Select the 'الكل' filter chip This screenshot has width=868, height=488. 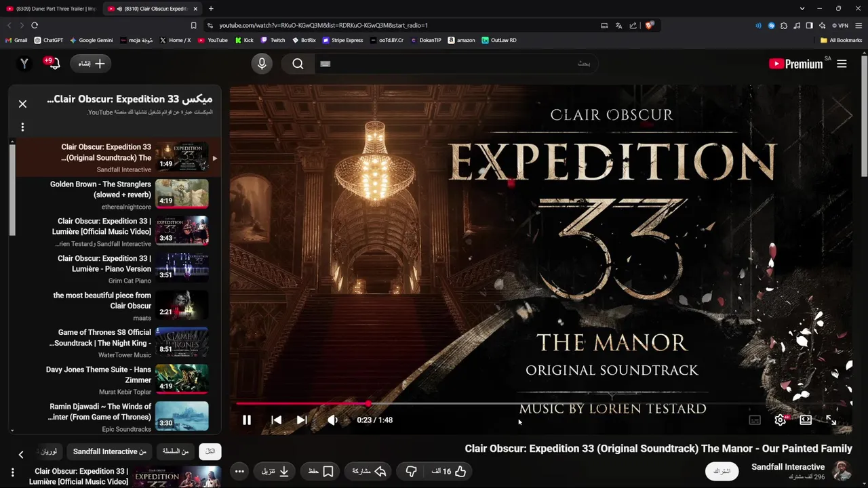[x=210, y=451]
